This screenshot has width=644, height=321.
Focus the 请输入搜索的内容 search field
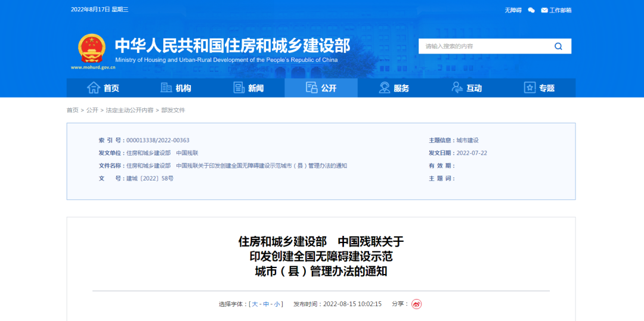[483, 46]
